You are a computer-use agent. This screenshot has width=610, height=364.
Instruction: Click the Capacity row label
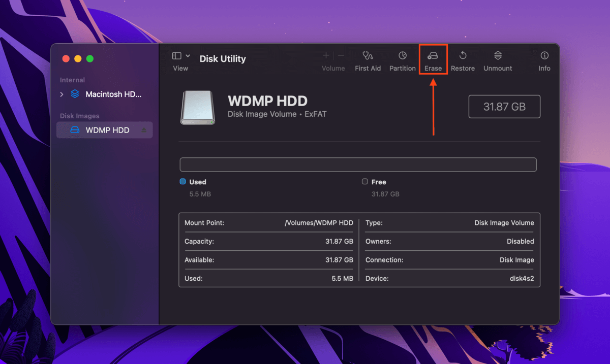199,241
